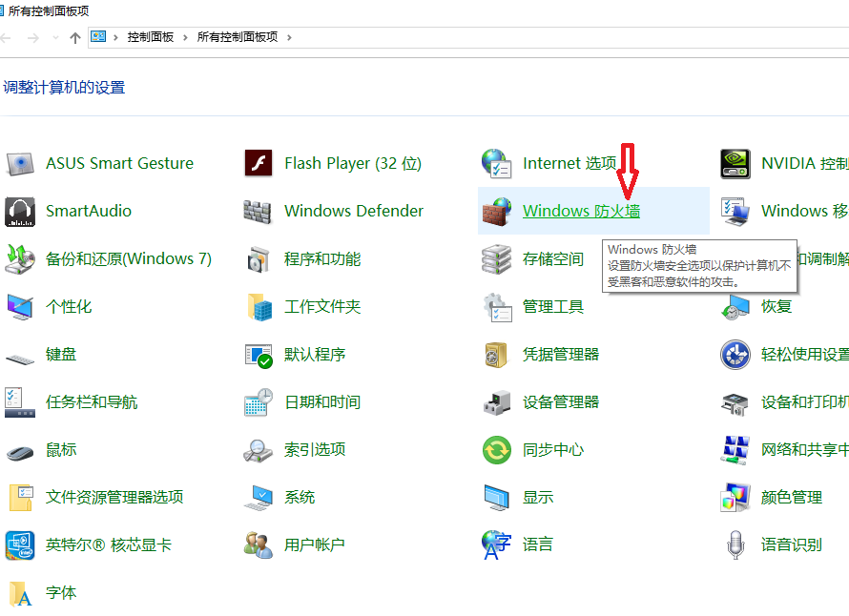849x616 pixels.
Task: Click the 显示 monitor icon
Action: coord(496,498)
